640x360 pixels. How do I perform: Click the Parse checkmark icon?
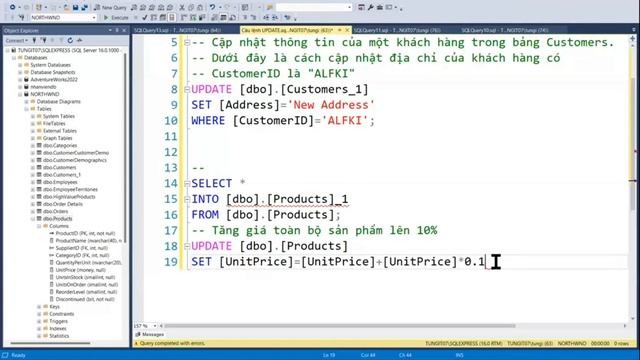[x=144, y=18]
